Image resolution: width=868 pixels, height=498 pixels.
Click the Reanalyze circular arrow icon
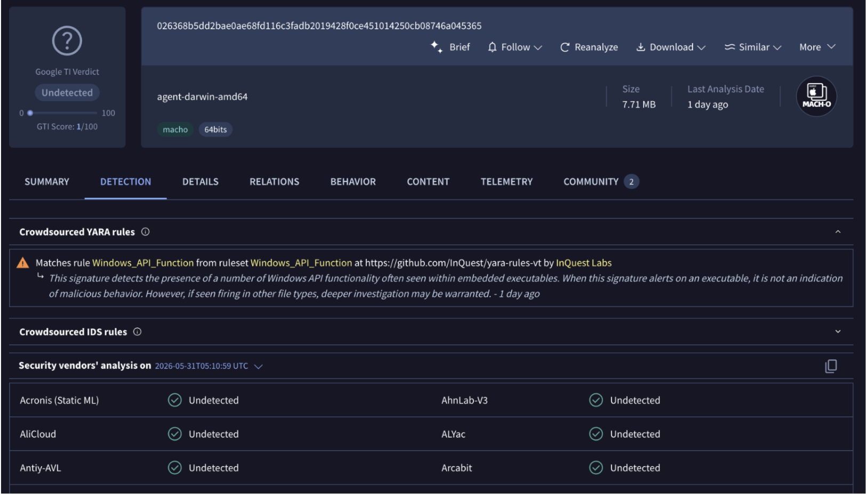point(565,47)
